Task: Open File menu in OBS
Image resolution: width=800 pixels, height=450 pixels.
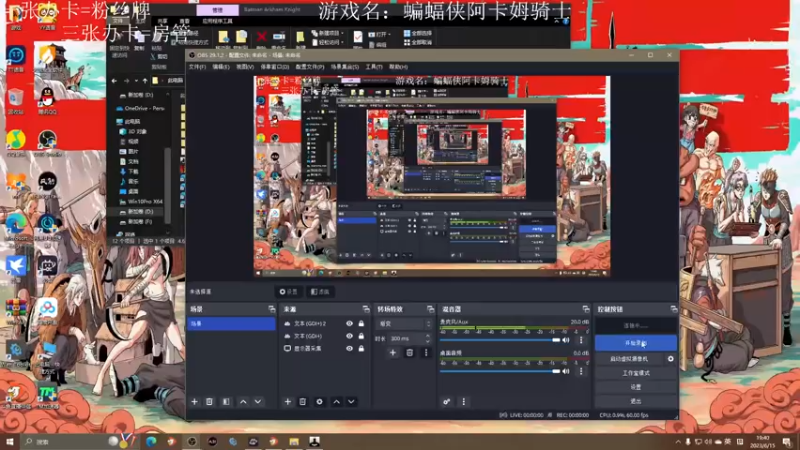Action: [197, 67]
